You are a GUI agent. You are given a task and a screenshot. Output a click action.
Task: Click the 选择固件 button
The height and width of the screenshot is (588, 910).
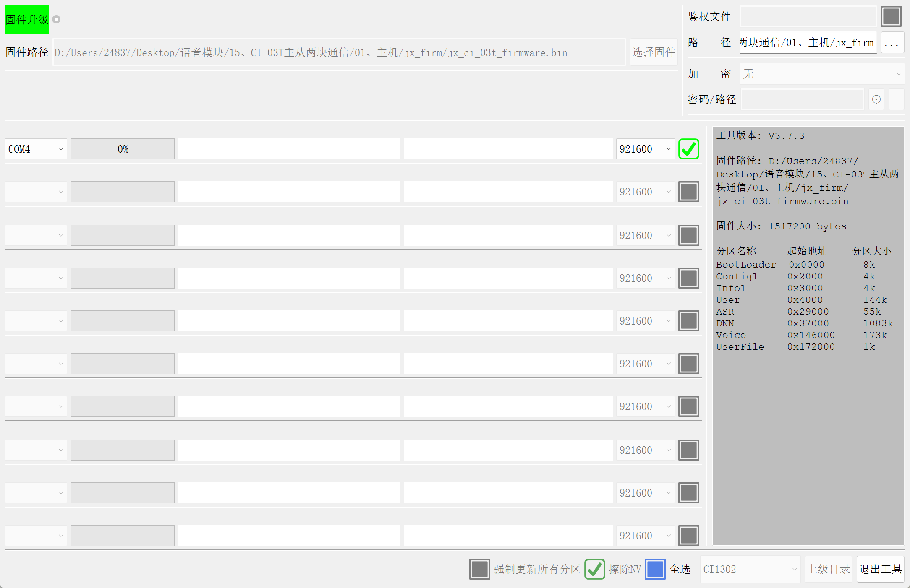pos(654,52)
